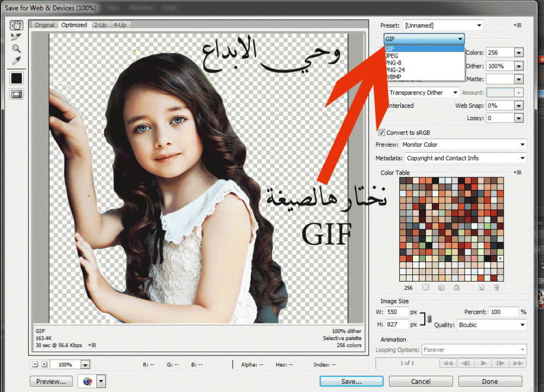Open the Optimize panel menu icon next to Preset

point(517,26)
